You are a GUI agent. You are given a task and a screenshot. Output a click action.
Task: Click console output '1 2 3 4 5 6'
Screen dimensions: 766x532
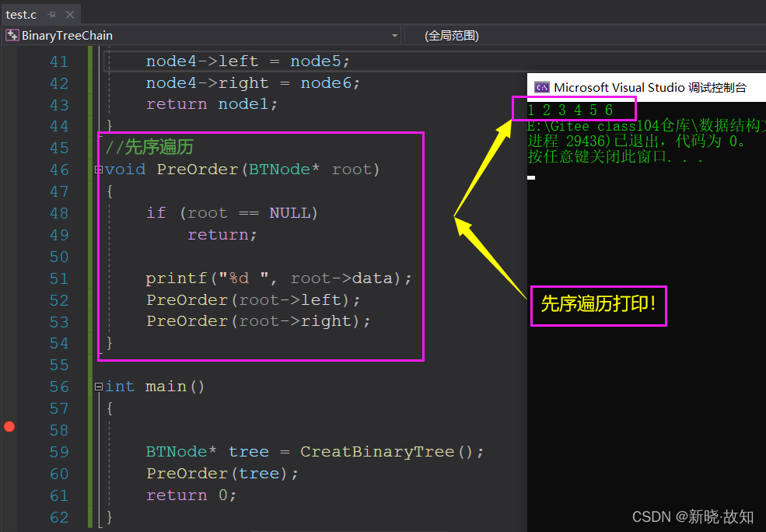click(570, 110)
